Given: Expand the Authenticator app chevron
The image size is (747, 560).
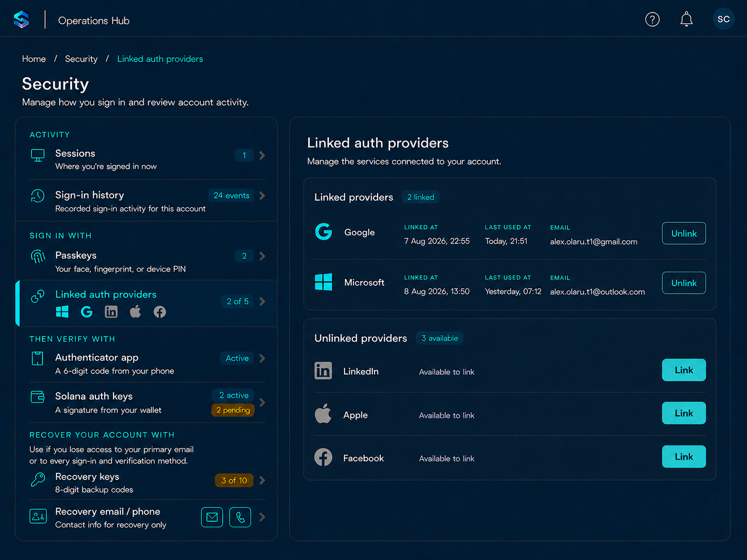Looking at the screenshot, I should (x=262, y=358).
